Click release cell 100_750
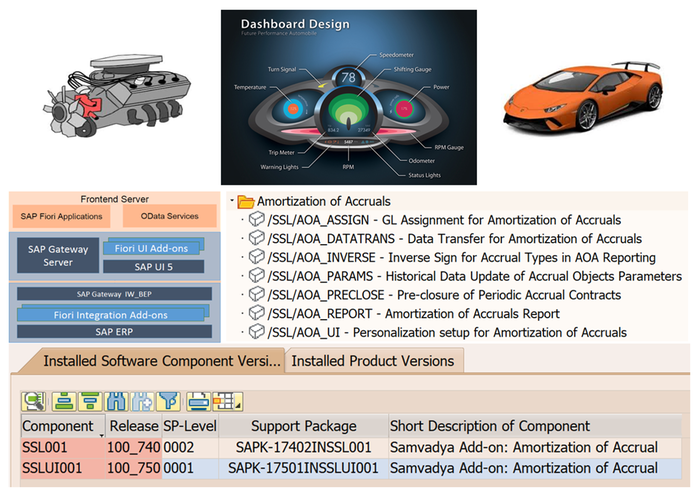The image size is (700, 498). pyautogui.click(x=134, y=469)
